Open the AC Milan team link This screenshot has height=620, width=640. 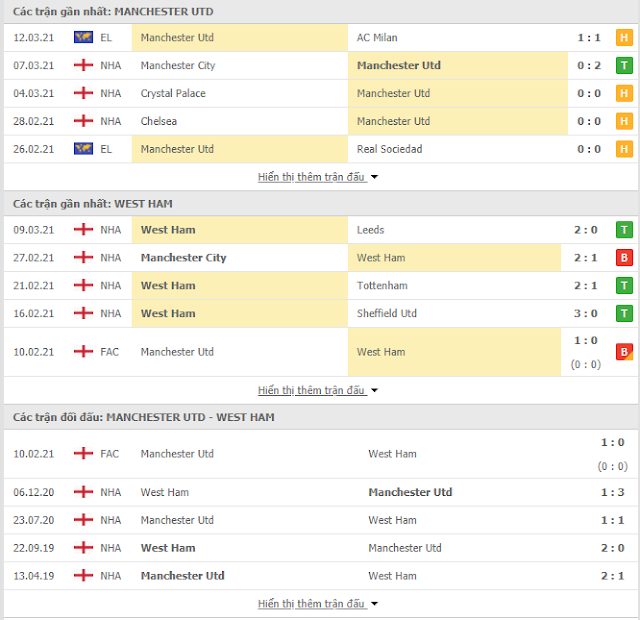coord(377,38)
